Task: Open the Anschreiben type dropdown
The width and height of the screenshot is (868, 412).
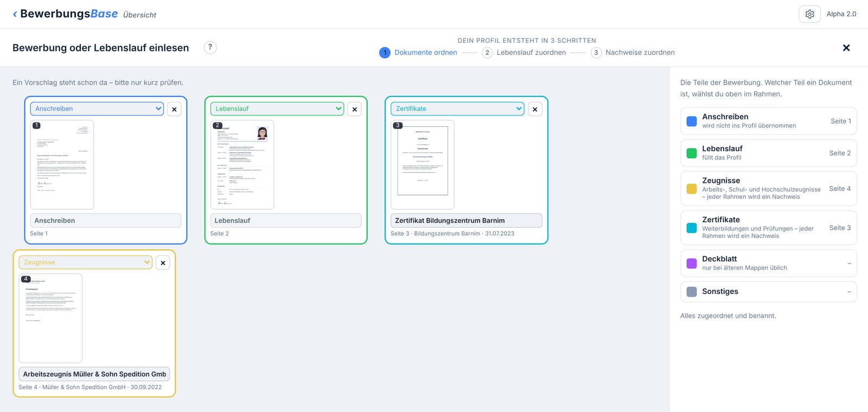Action: pos(97,108)
